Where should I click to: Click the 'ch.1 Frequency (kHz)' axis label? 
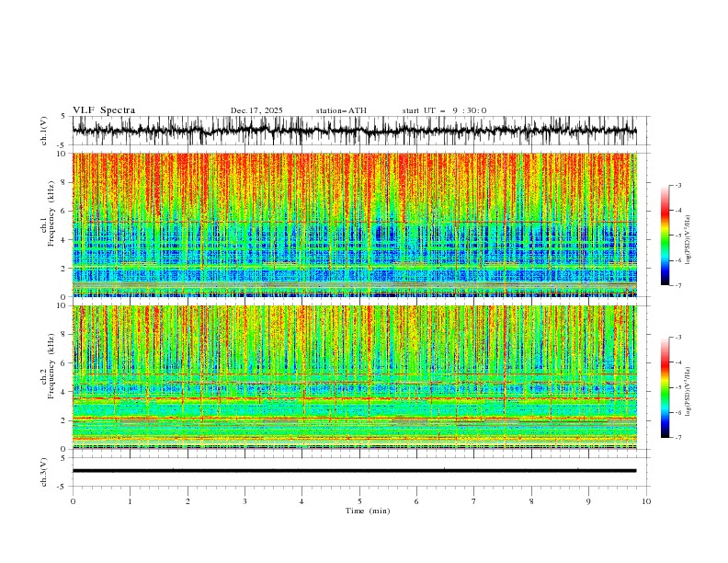tap(48, 215)
